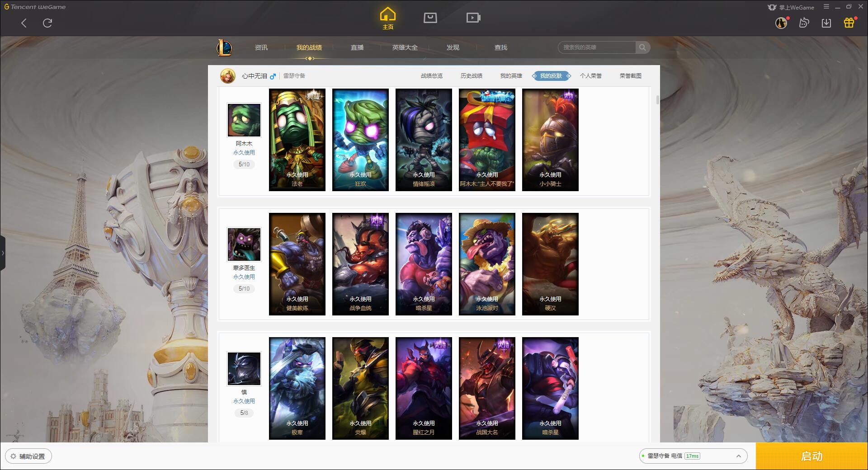The image size is (868, 470).
Task: Open the 硬汉 skin card
Action: point(550,264)
